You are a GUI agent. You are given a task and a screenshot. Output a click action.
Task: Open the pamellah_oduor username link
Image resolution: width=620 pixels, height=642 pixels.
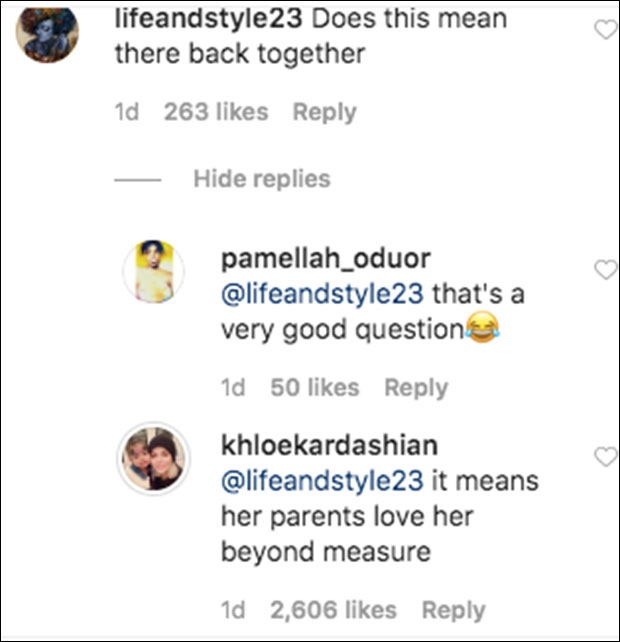(325, 259)
